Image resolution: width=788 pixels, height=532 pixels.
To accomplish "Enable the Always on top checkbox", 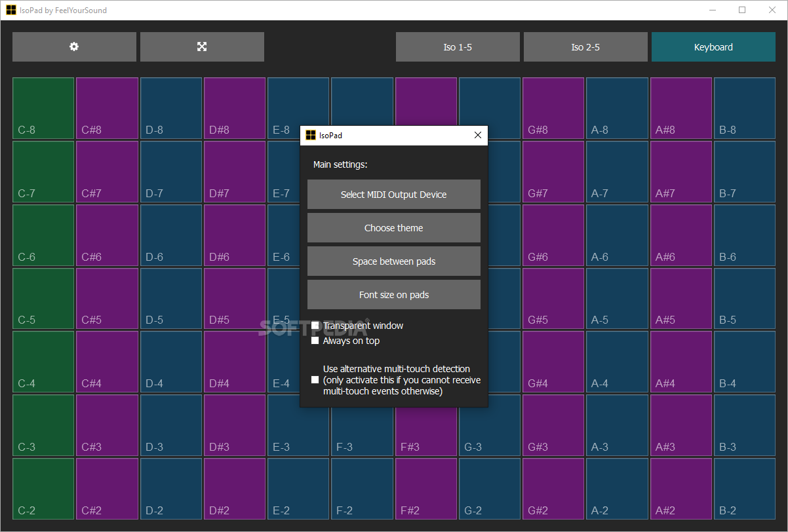I will pos(315,341).
